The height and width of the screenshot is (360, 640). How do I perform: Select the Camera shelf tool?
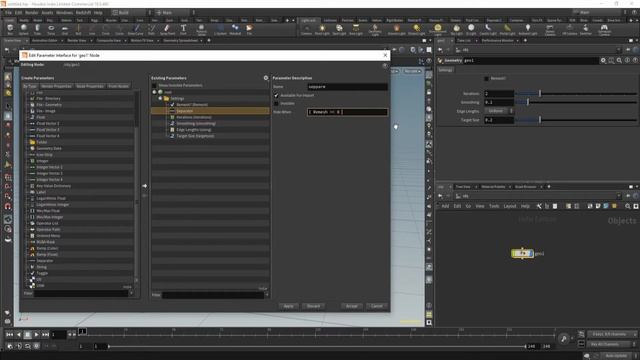coord(306,29)
